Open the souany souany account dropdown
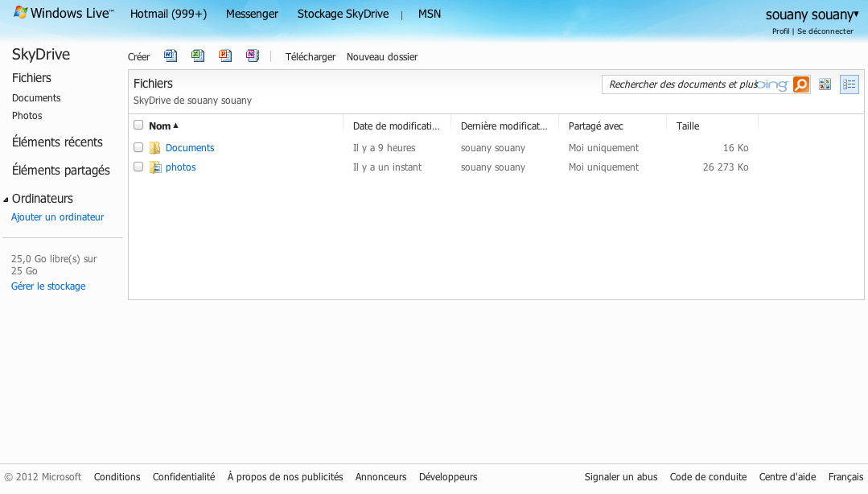Screen dimensions: 868x494 click(812, 15)
